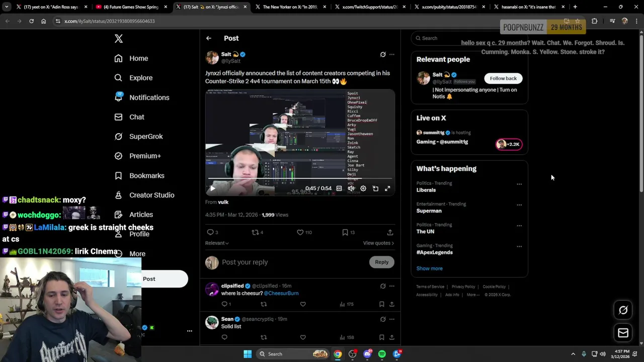Screen dimensions: 644x362
Task: Open Explore in the X sidebar
Action: pyautogui.click(x=133, y=78)
